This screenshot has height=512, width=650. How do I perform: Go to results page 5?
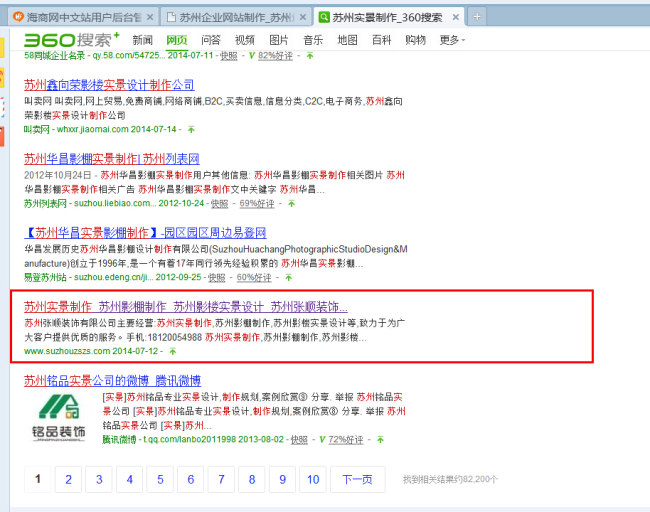tap(160, 480)
